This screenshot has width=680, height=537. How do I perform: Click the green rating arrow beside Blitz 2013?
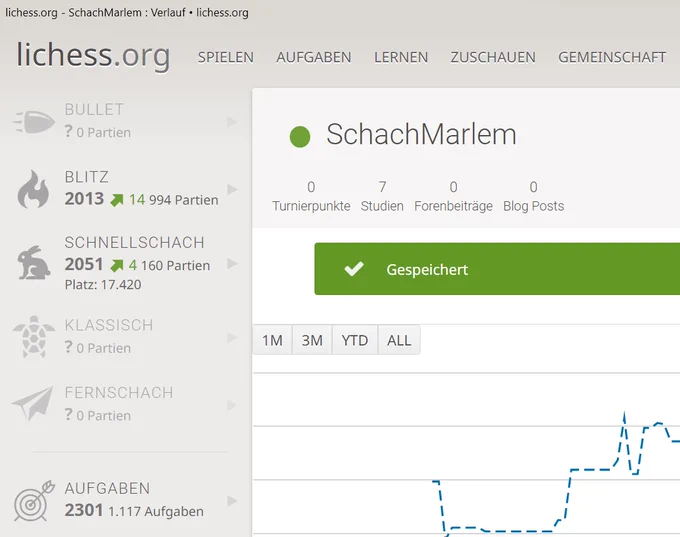[x=117, y=200]
